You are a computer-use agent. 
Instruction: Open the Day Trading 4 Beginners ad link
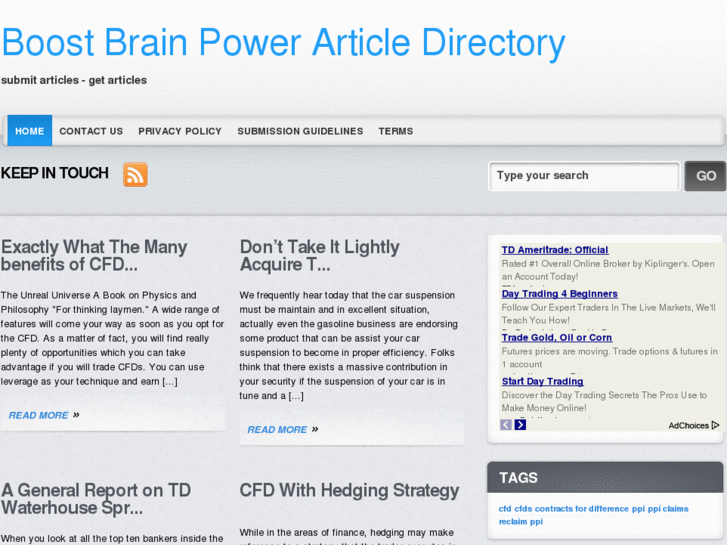click(559, 294)
